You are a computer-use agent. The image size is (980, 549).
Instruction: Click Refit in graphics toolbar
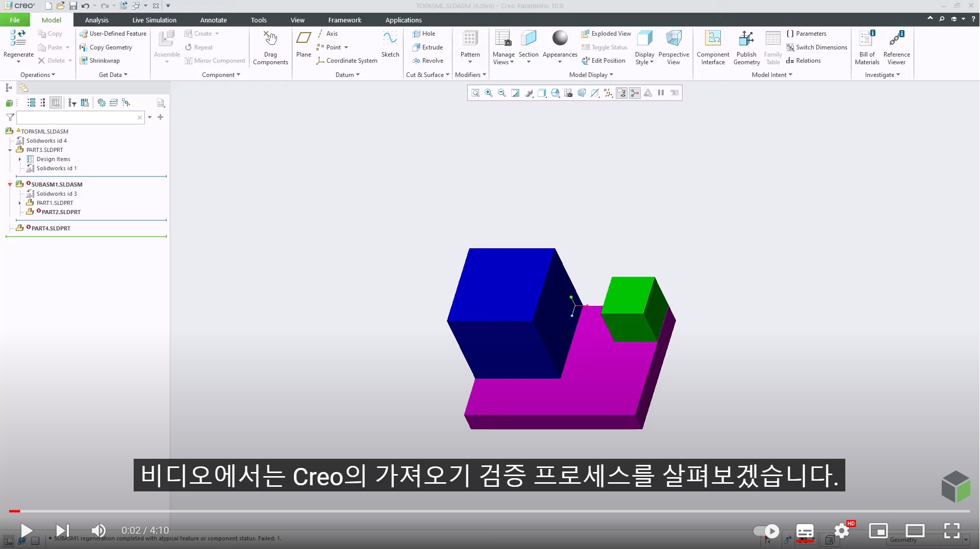pos(475,93)
